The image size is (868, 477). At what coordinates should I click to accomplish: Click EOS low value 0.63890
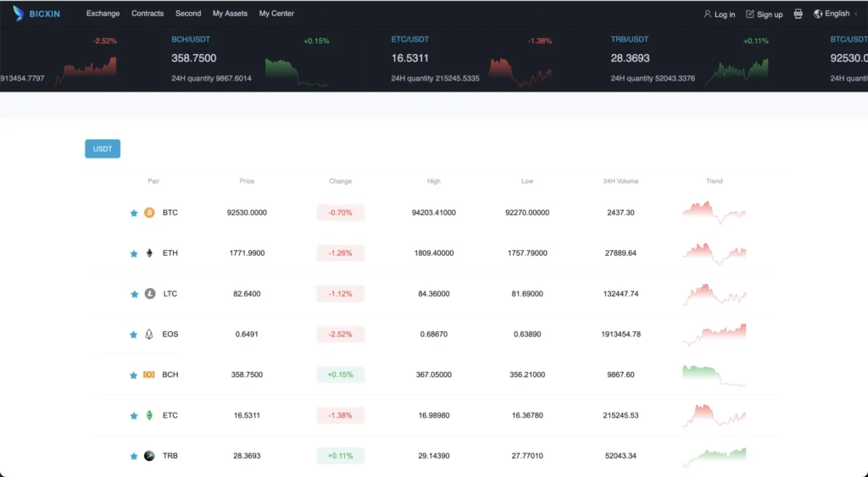(527, 334)
